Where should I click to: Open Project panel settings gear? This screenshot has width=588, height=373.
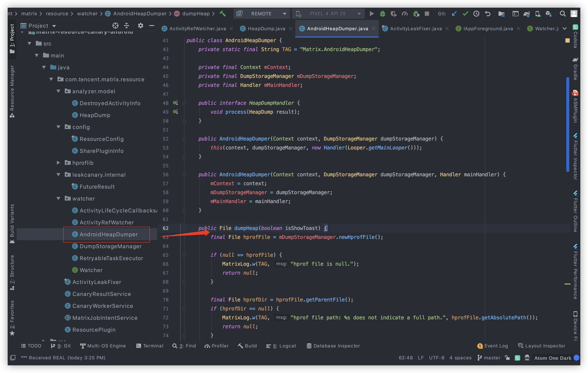pyautogui.click(x=140, y=25)
